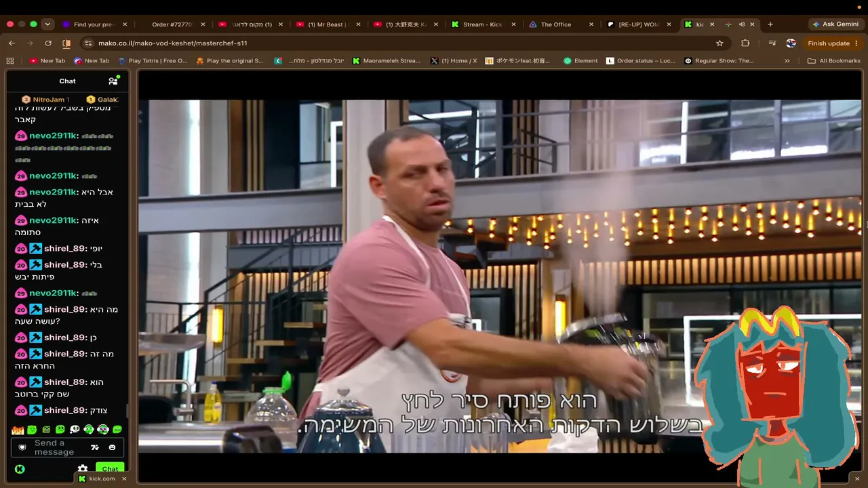Click the Chat panel header title
868x488 pixels.
[67, 81]
